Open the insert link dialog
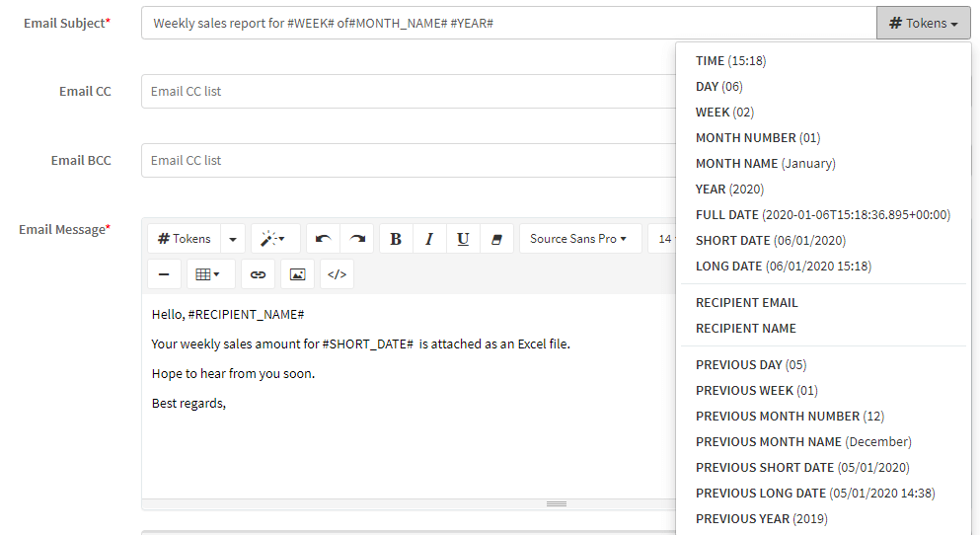Screen dimensions: 980x535 258,274
